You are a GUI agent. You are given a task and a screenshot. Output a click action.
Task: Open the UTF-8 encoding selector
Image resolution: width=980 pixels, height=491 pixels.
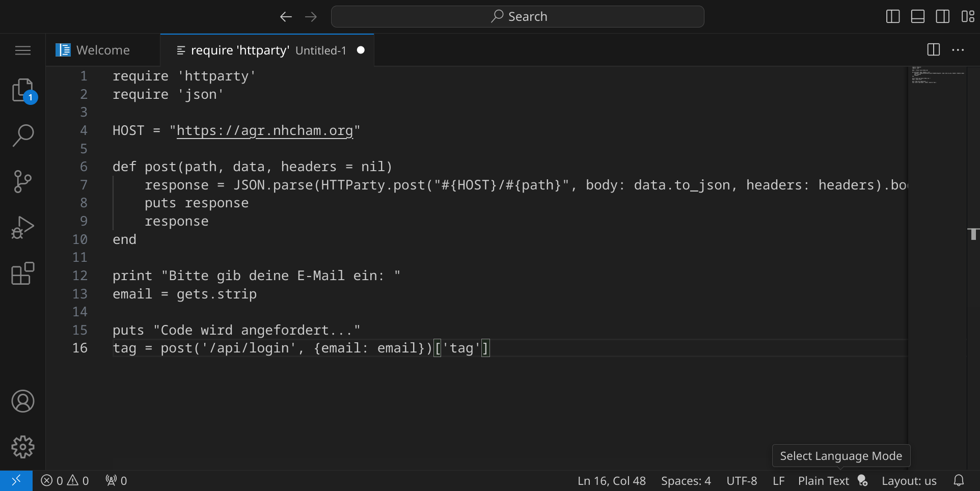(741, 481)
